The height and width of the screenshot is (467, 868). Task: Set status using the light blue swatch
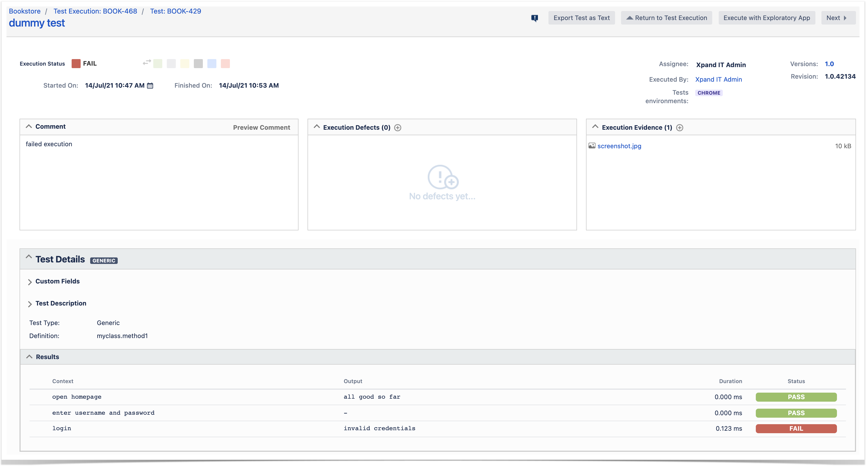(x=212, y=64)
